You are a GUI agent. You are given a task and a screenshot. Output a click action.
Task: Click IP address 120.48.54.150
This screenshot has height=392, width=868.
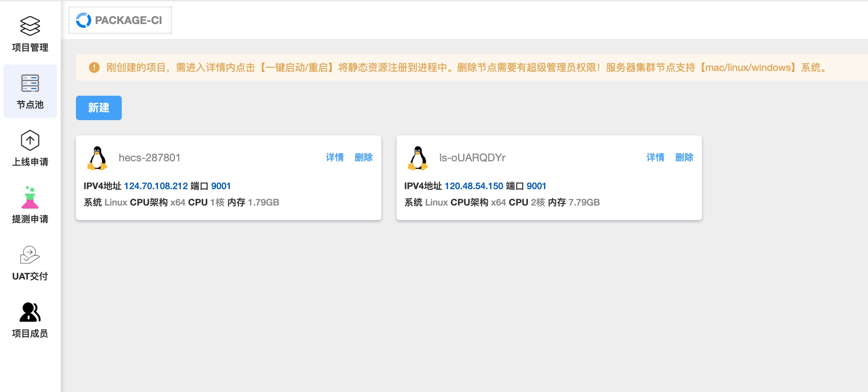pyautogui.click(x=474, y=186)
